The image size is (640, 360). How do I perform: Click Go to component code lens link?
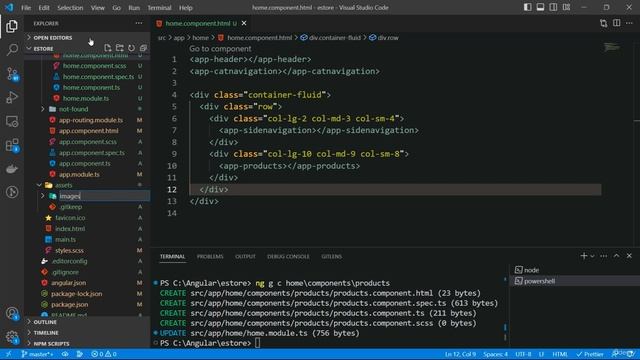point(220,49)
